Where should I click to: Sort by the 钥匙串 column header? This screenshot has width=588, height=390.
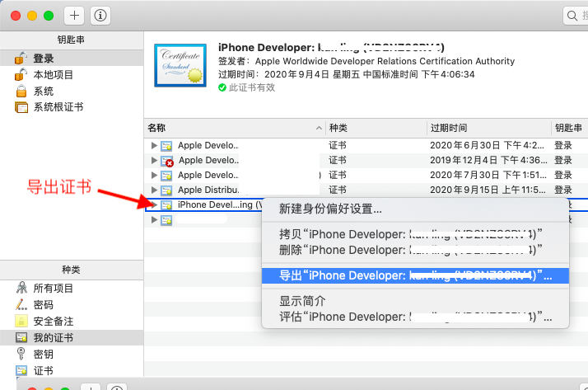(570, 128)
